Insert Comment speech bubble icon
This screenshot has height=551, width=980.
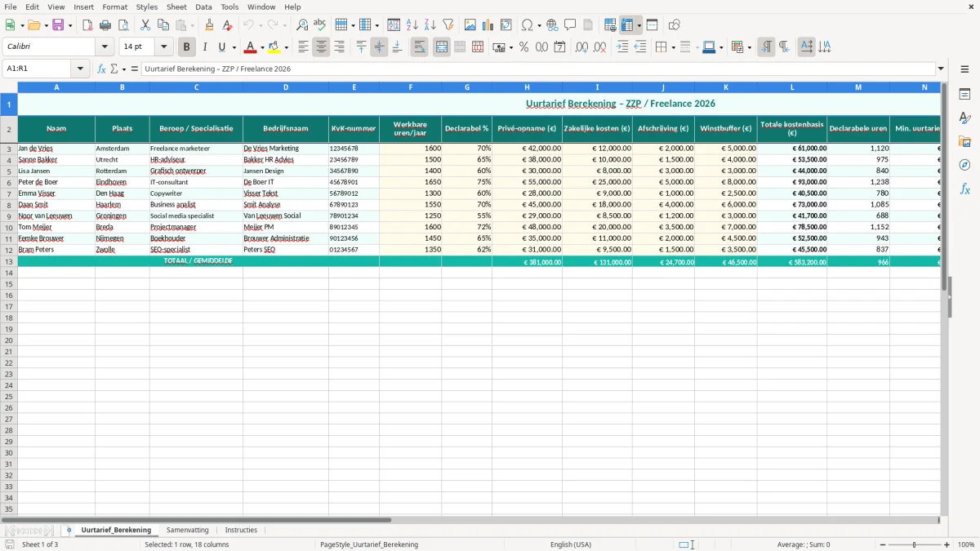tap(570, 25)
